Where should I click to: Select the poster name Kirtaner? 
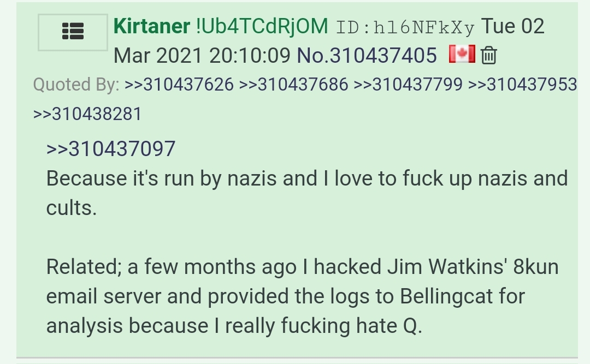152,26
